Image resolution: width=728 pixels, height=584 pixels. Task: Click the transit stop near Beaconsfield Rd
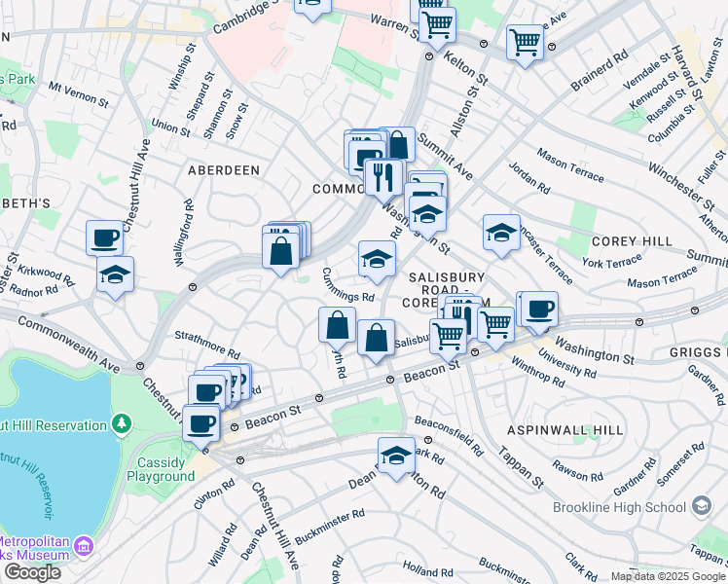click(x=428, y=440)
